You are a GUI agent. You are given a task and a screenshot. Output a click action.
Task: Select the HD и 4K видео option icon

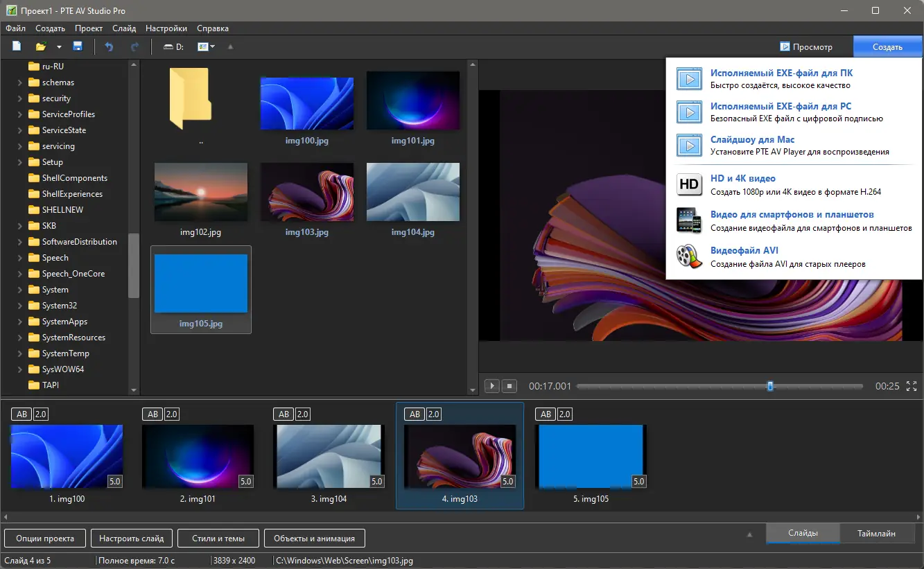click(689, 184)
